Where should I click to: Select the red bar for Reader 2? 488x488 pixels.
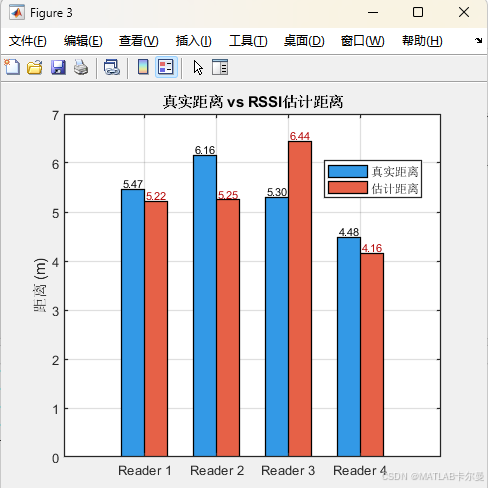[x=228, y=328]
